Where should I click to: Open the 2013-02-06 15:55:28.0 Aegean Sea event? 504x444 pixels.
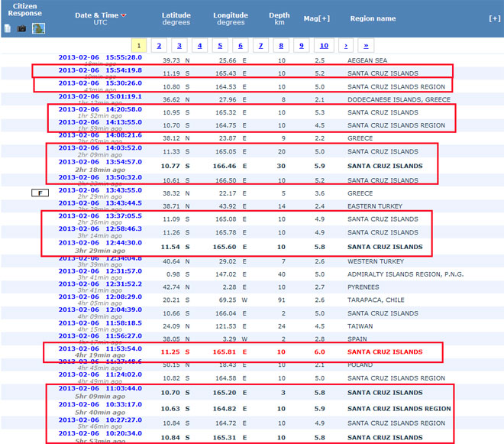click(x=100, y=57)
